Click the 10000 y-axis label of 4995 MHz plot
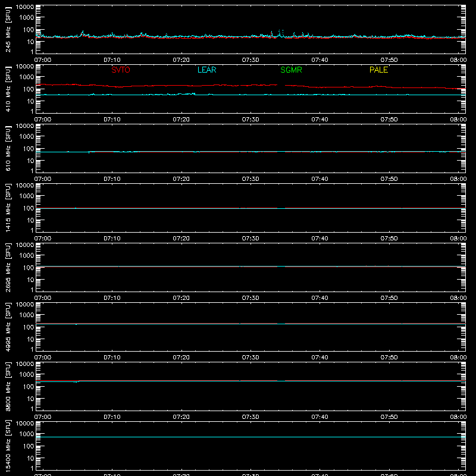Viewport: 476px width, 476px height. [x=25, y=305]
